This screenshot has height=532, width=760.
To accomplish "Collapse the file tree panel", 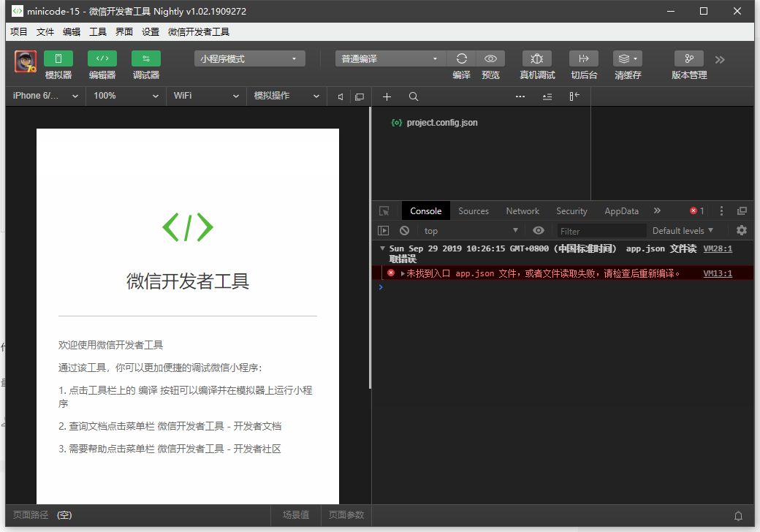I will (574, 96).
